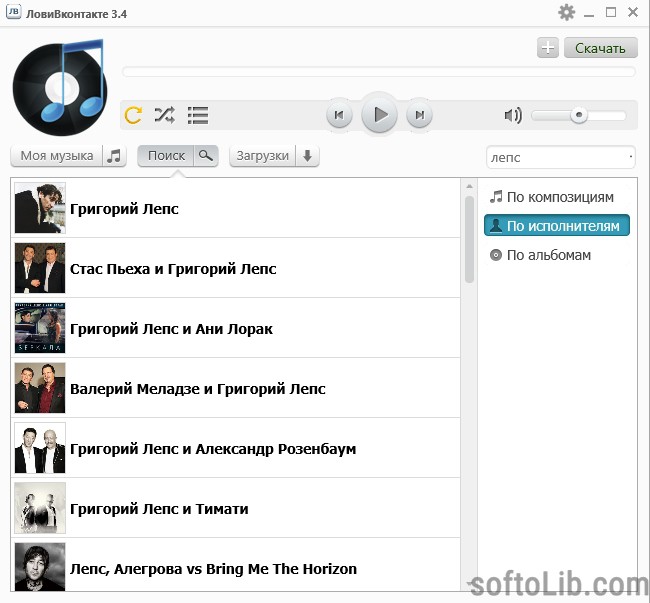
Task: Open the search field dropdown arrow
Action: tap(631, 157)
